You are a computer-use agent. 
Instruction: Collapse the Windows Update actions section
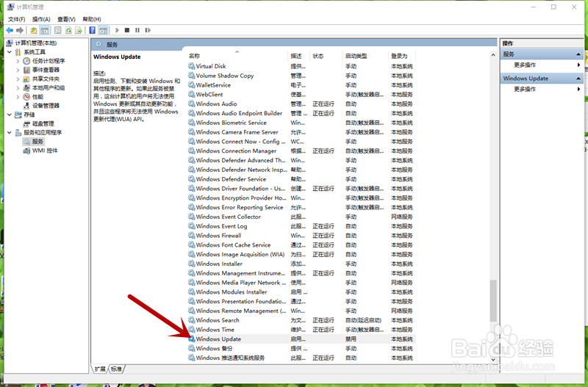pyautogui.click(x=578, y=79)
